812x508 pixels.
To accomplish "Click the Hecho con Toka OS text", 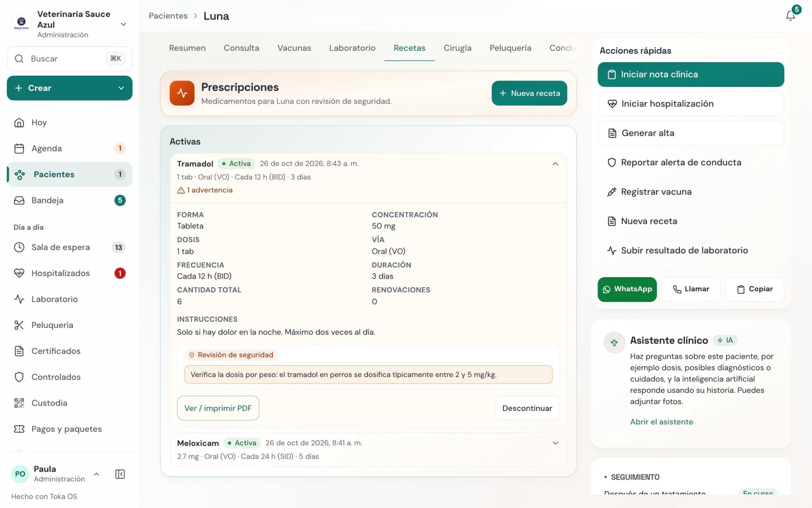I will [x=44, y=497].
